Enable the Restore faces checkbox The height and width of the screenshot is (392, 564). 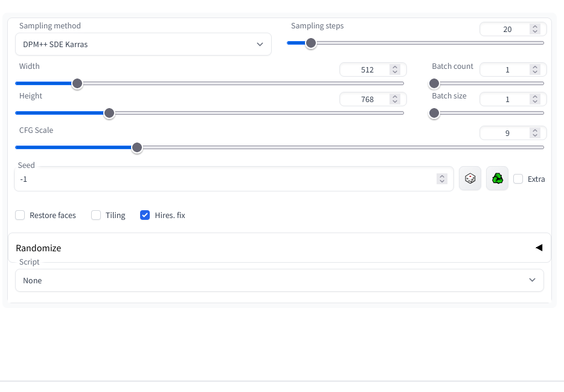pos(20,215)
